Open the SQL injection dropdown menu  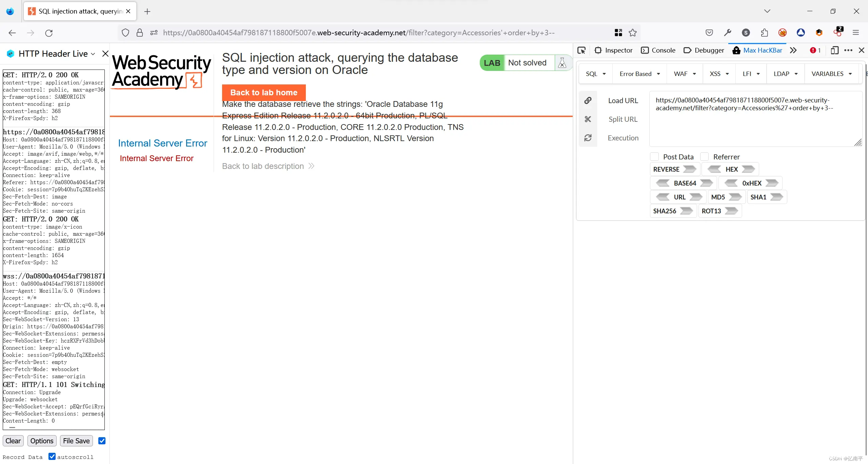tap(595, 73)
